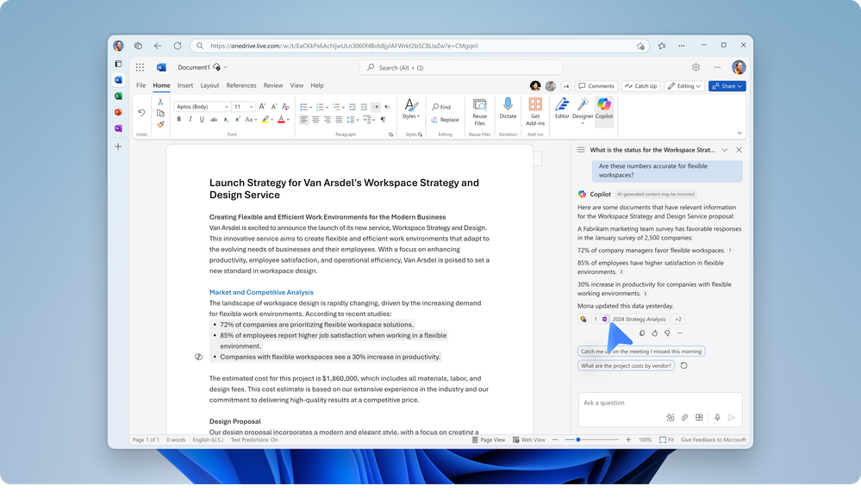Click the Catch Up button
Image resolution: width=861 pixels, height=504 pixels.
(641, 86)
